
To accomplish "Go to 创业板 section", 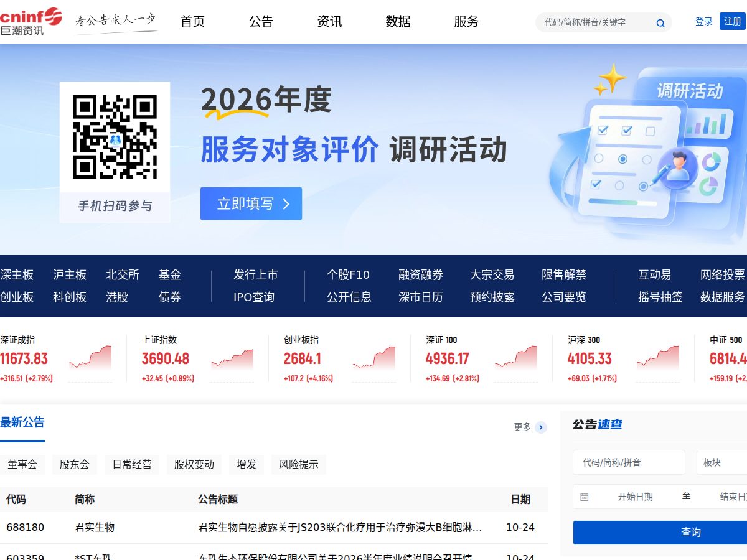I will click(17, 297).
